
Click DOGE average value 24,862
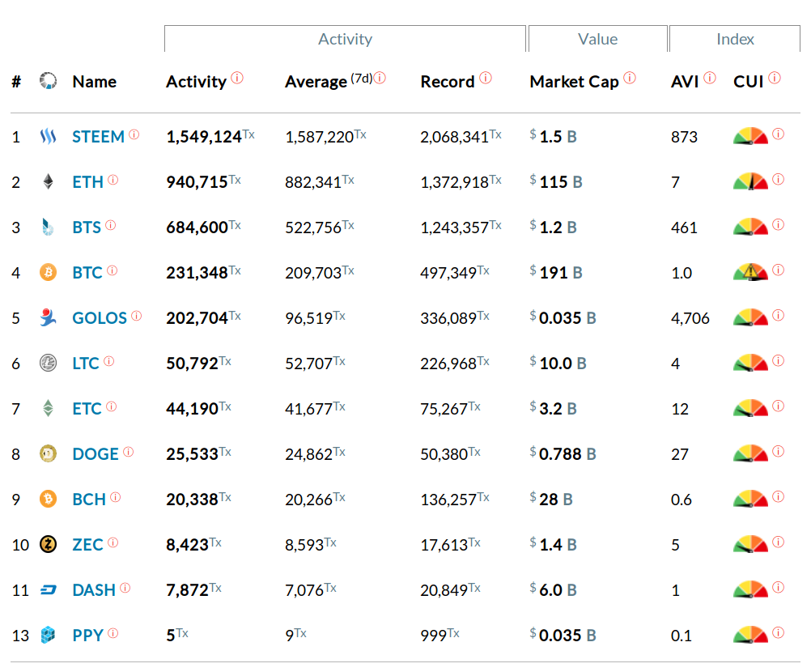[x=315, y=453]
